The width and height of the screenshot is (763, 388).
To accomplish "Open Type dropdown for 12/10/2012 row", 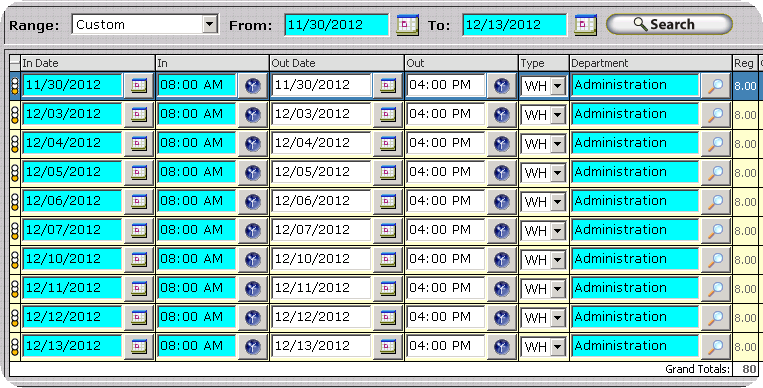I will click(558, 260).
